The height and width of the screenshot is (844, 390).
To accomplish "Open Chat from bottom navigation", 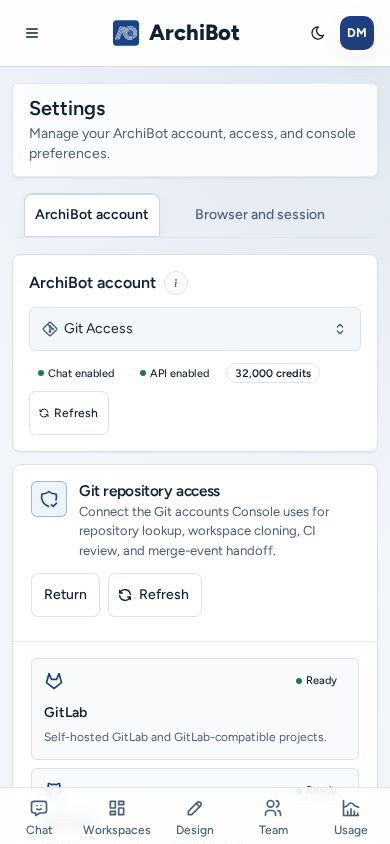I will click(x=39, y=817).
